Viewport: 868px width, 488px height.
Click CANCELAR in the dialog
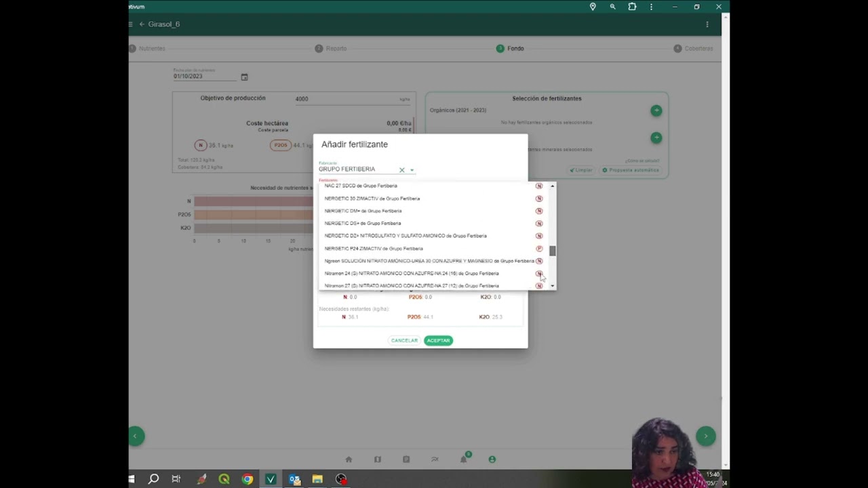[404, 340]
